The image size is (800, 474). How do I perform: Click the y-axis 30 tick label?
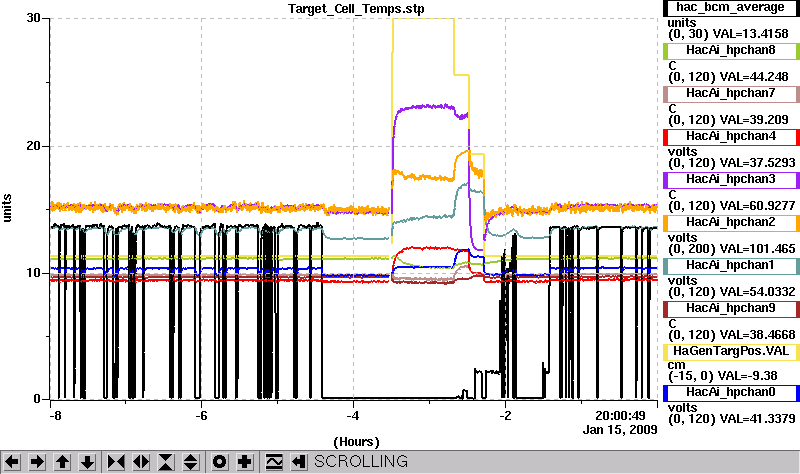[33, 18]
